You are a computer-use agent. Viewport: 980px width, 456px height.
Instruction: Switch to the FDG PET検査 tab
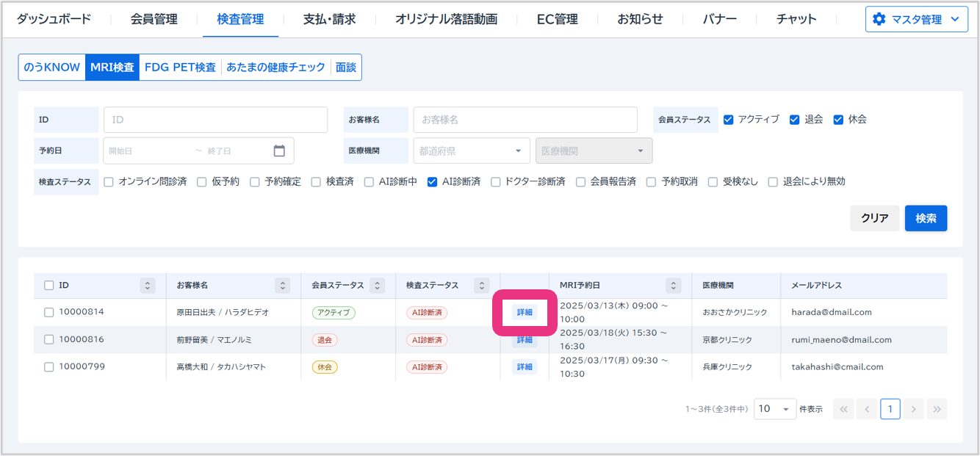[180, 68]
